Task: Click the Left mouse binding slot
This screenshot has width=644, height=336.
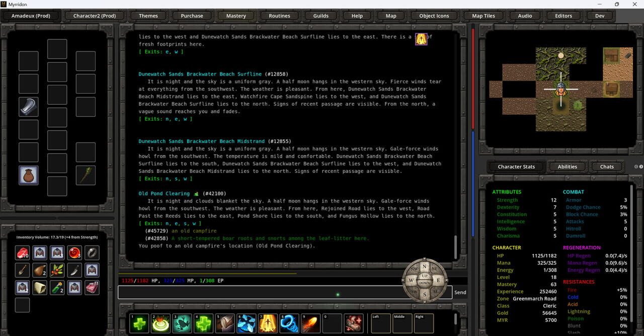Action: 381,323
